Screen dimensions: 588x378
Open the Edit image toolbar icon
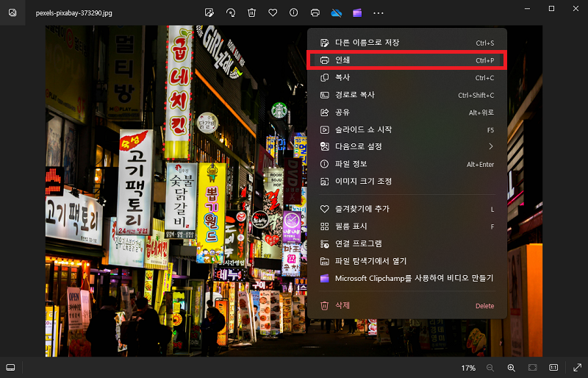point(209,13)
